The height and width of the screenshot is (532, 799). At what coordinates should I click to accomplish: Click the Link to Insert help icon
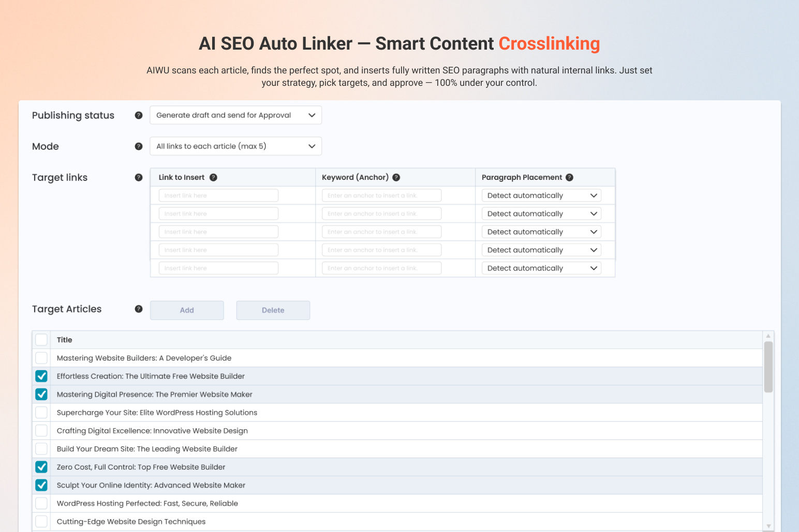coord(214,177)
